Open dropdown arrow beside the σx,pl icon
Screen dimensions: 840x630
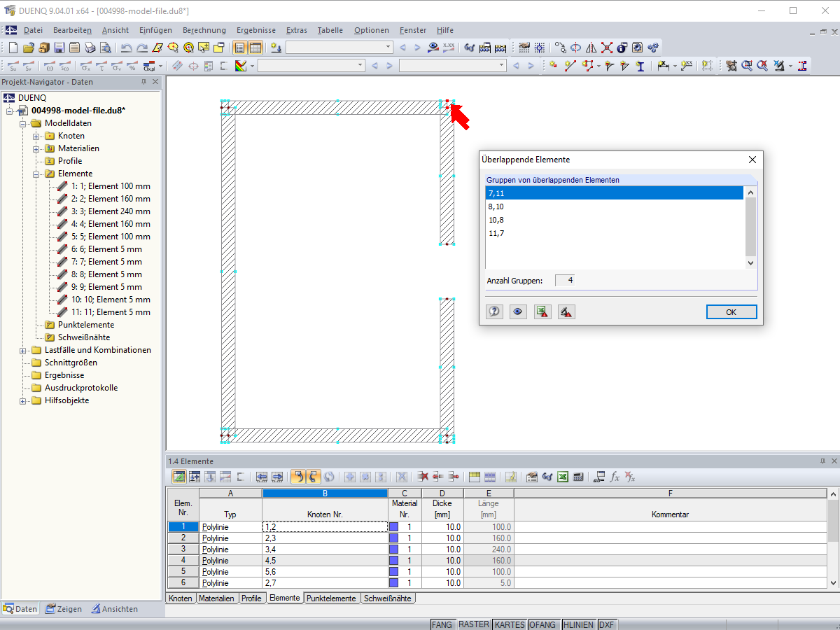[x=161, y=66]
